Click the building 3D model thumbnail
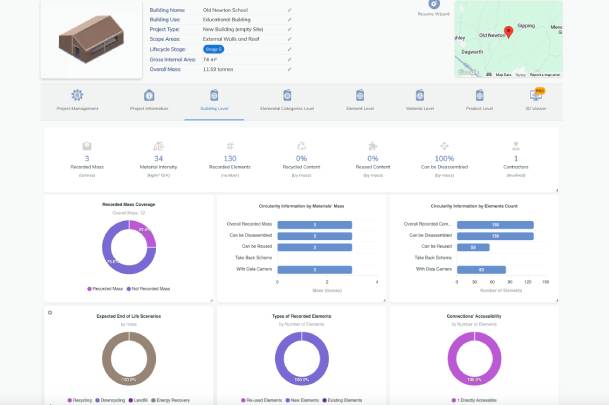This screenshot has width=609, height=405. (x=88, y=37)
